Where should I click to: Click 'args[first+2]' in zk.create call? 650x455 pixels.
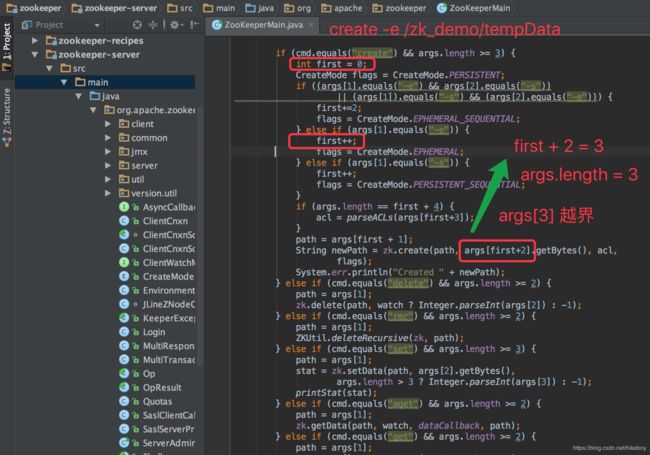tap(497, 250)
